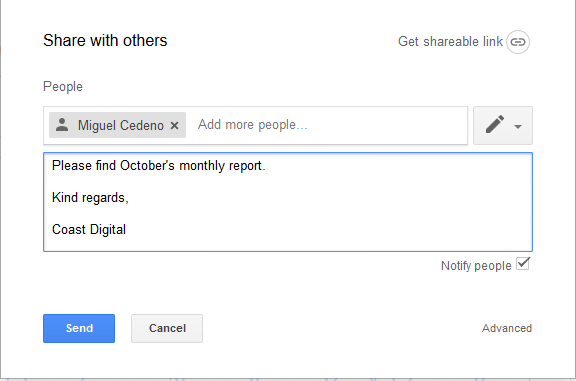
Task: Click inside the message text box
Action: pyautogui.click(x=288, y=202)
